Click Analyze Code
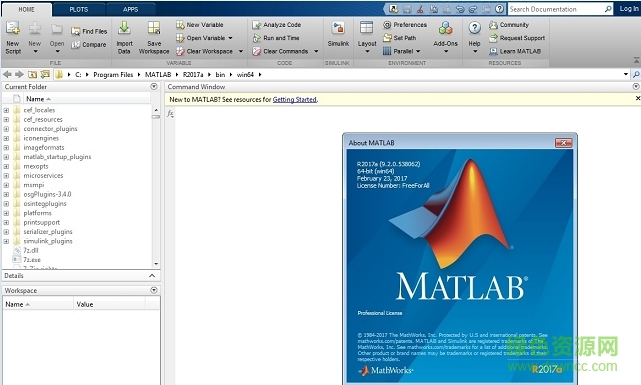The width and height of the screenshot is (641, 385). click(x=277, y=25)
